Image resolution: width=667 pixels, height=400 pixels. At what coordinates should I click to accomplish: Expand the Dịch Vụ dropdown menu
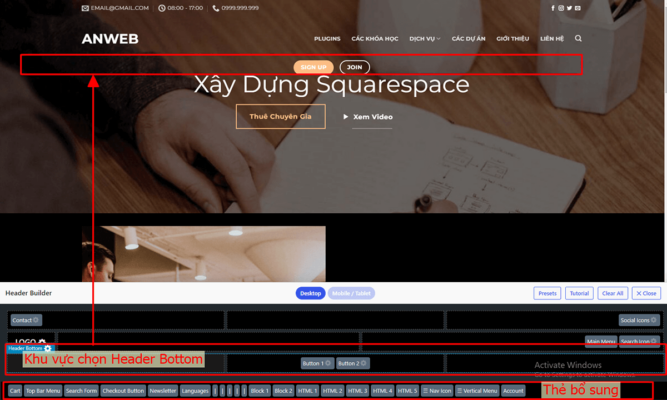click(424, 39)
